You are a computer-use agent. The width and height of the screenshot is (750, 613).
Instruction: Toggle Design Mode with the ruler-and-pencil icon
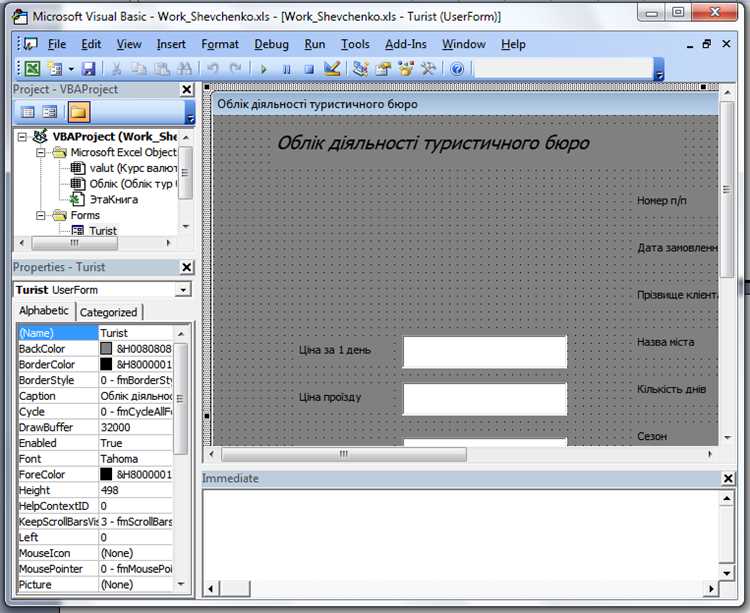[331, 69]
